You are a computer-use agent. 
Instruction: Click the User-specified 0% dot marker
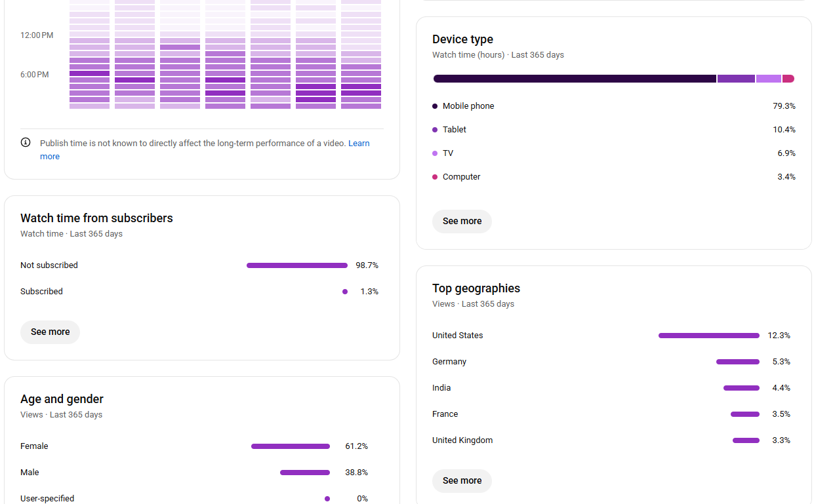[327, 499]
